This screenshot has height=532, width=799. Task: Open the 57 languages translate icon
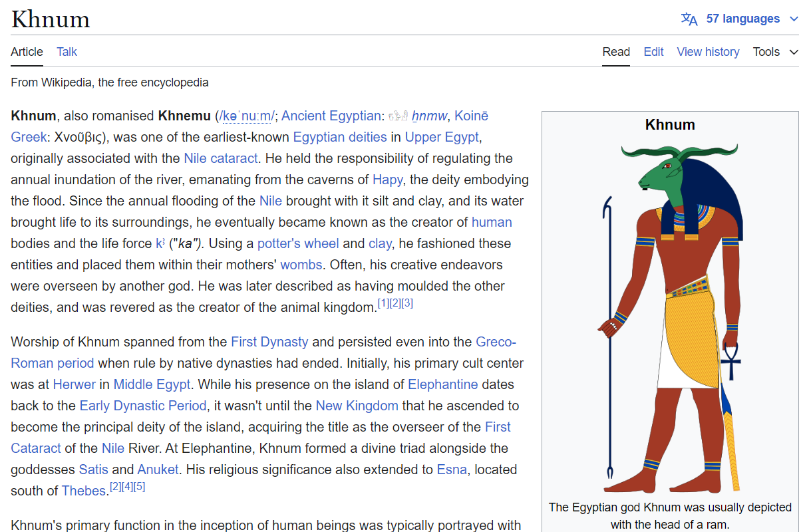(689, 19)
